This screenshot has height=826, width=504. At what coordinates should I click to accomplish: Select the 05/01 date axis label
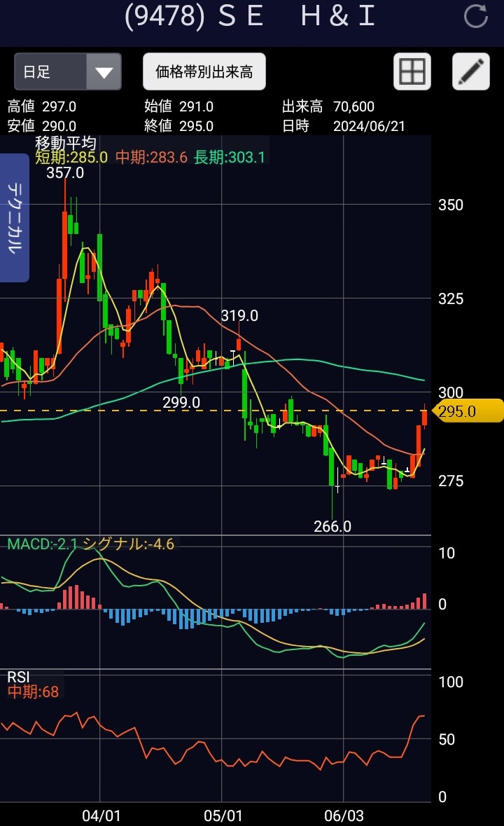pos(223,815)
